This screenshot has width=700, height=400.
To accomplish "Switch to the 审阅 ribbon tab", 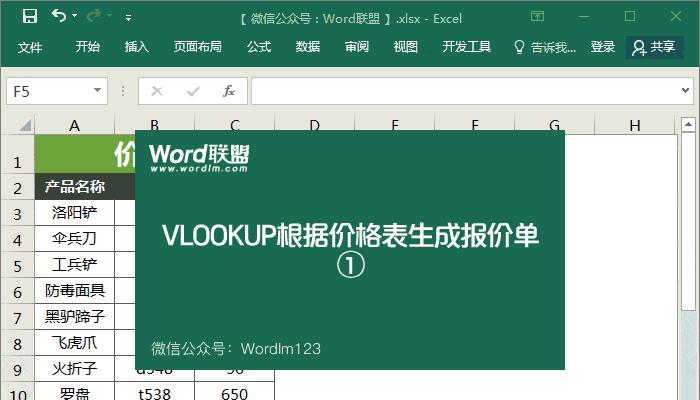I will pos(357,46).
